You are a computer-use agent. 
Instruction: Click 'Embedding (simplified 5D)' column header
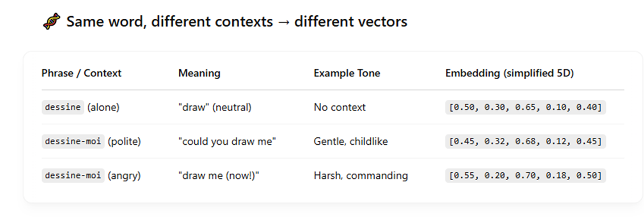tap(509, 73)
